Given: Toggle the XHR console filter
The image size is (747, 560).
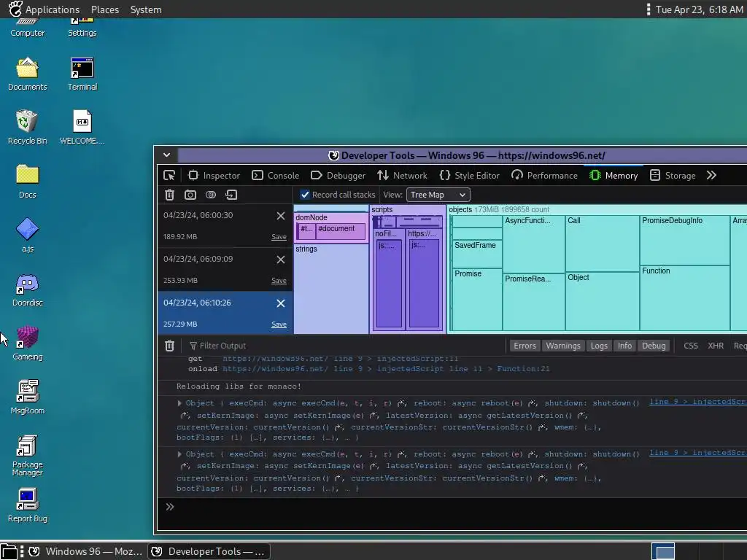Looking at the screenshot, I should 716,346.
